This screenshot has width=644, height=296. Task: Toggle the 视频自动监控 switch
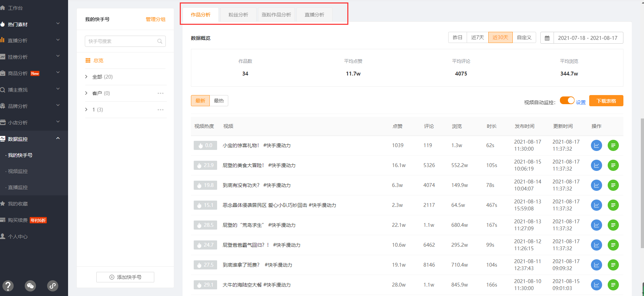[567, 101]
